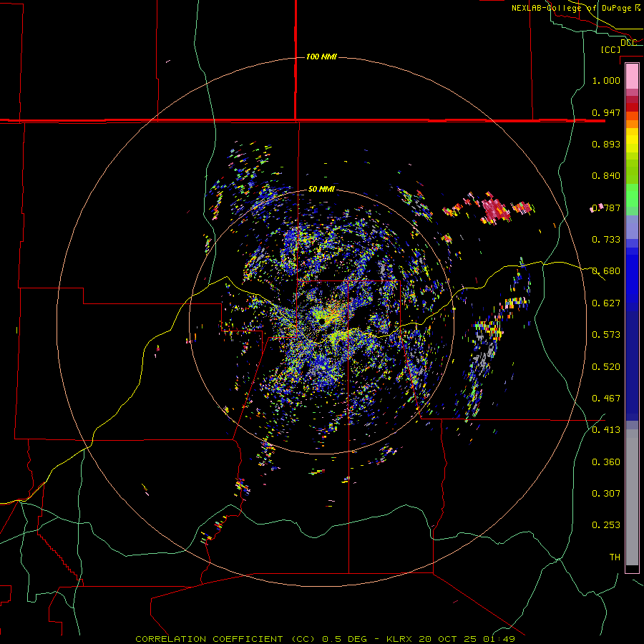Click the 0.360 scale value

606,462
